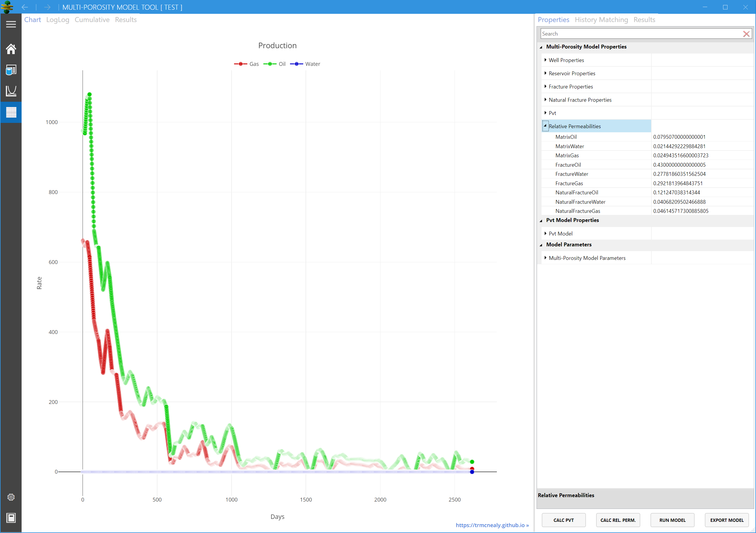Open the History Matching tab
The width and height of the screenshot is (756, 533).
(601, 20)
